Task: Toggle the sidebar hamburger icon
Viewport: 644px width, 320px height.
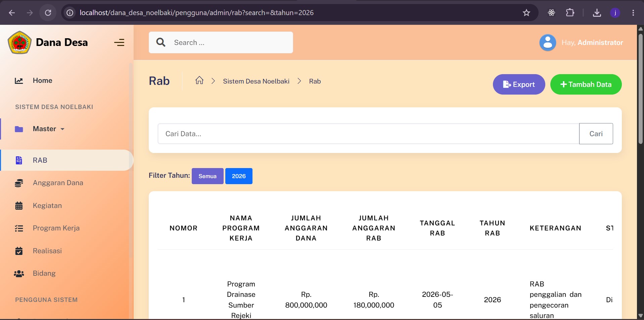Action: coord(119,43)
